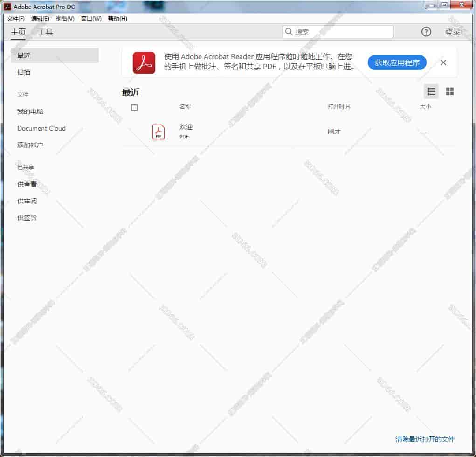The width and height of the screenshot is (476, 457).
Task: Open 供审阅 shared files
Action: [27, 201]
